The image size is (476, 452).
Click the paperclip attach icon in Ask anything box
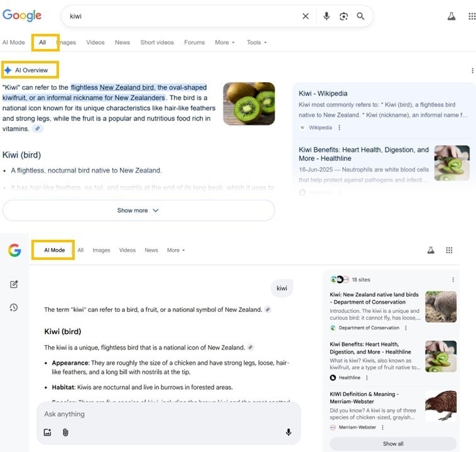coord(65,432)
